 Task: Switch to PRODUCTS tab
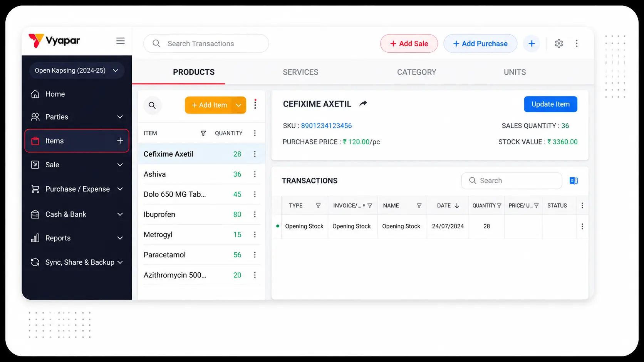point(194,72)
